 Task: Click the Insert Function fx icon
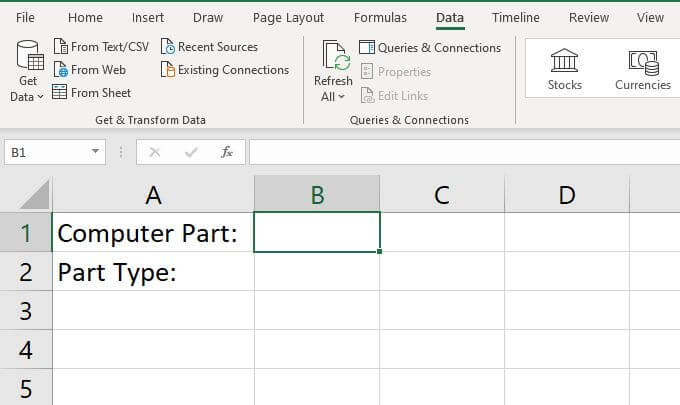(x=227, y=152)
